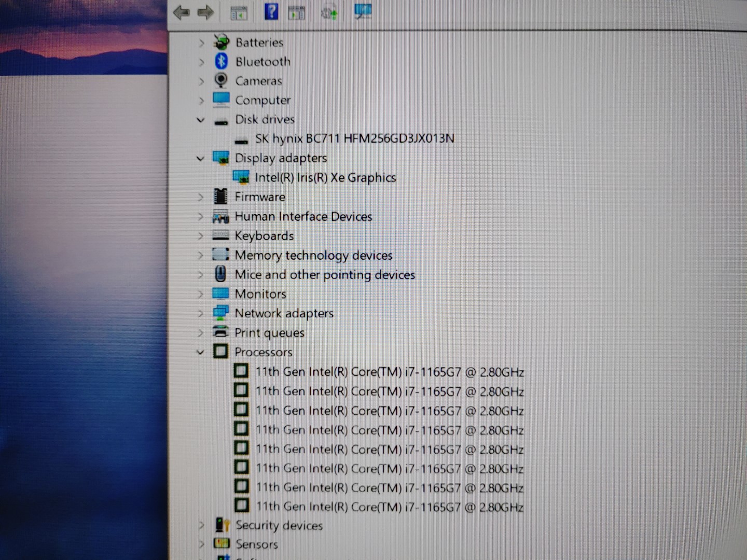747x560 pixels.
Task: Select Human Interface Devices category
Action: click(303, 216)
